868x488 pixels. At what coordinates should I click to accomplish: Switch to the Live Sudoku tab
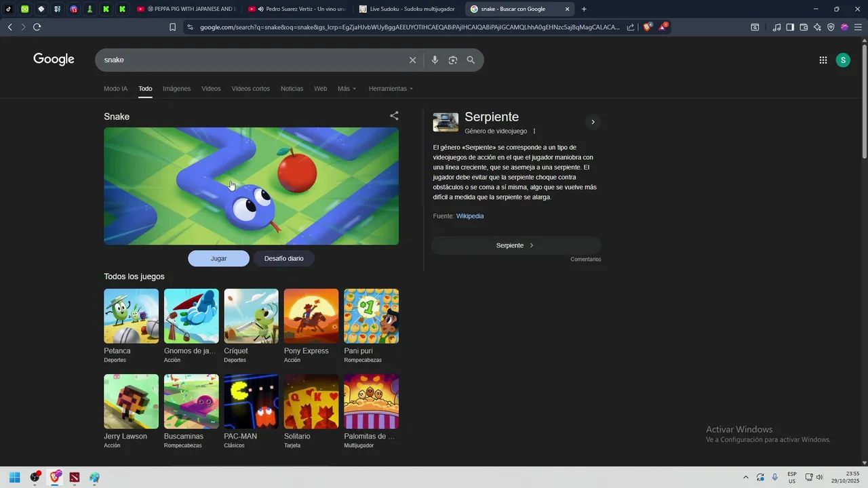[407, 9]
